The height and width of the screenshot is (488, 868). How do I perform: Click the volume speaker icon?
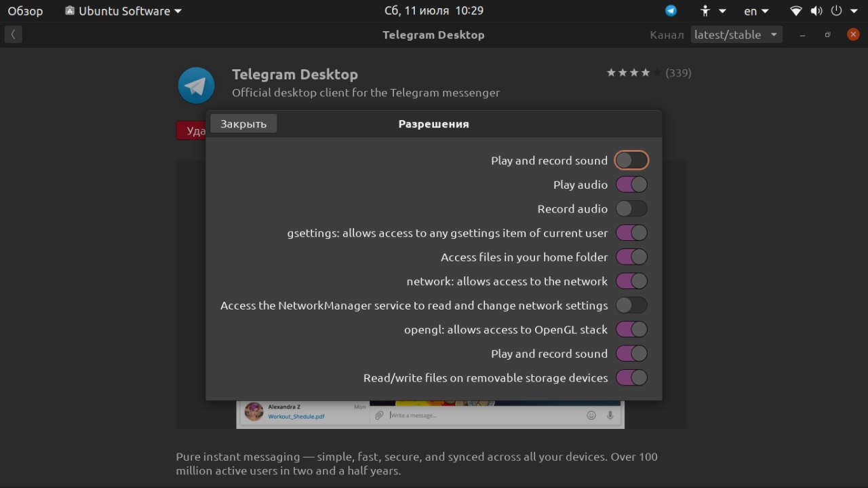816,11
